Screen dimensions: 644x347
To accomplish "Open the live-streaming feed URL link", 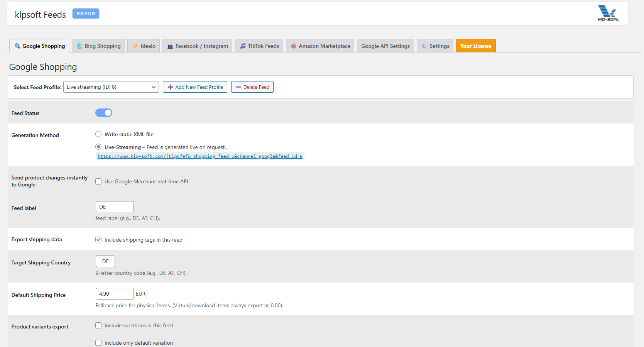I will coord(200,156).
